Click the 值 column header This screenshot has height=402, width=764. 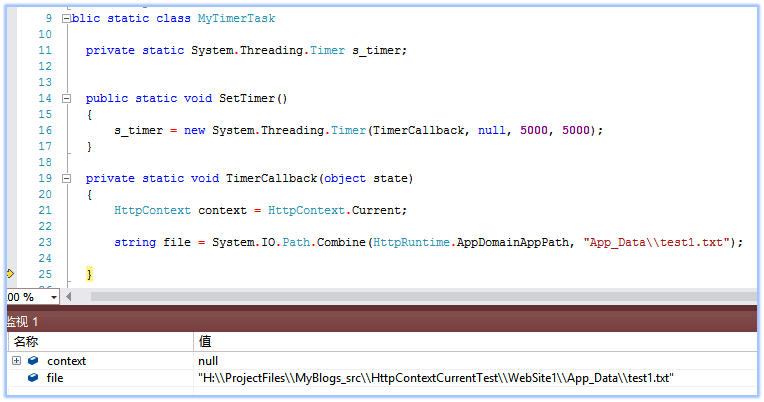pos(205,342)
